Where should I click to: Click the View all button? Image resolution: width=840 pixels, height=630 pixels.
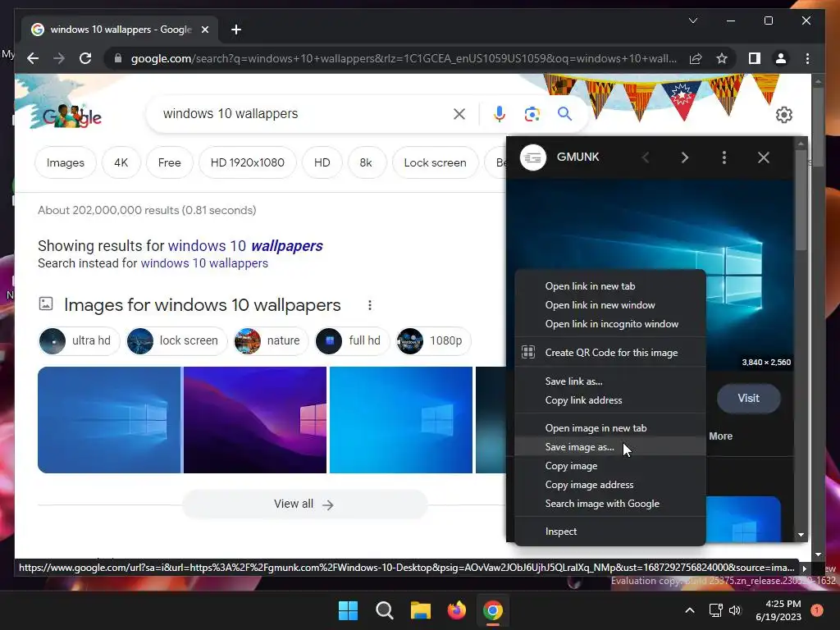(304, 504)
